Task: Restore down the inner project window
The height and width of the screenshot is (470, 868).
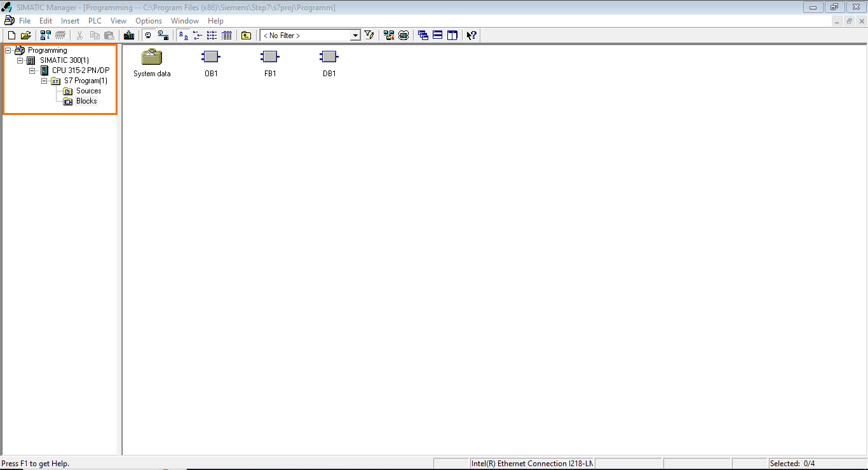Action: (x=849, y=21)
